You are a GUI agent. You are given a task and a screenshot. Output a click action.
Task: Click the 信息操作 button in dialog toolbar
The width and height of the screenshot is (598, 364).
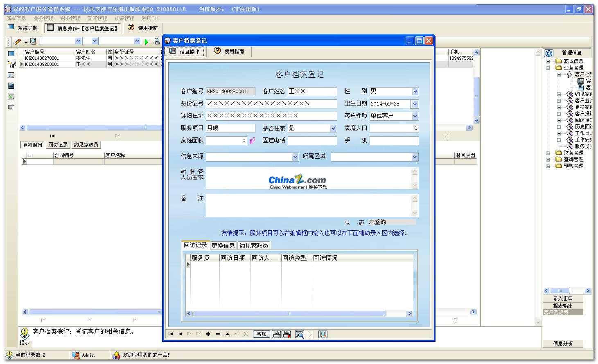pos(184,51)
